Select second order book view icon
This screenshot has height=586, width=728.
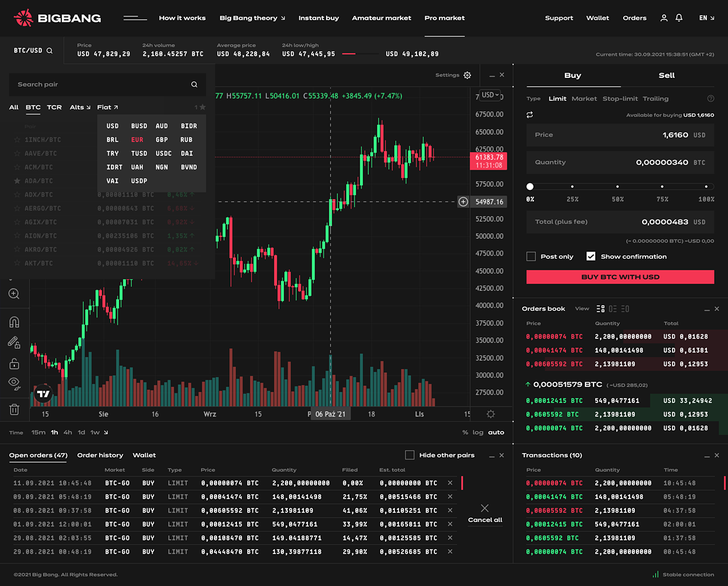tap(613, 308)
